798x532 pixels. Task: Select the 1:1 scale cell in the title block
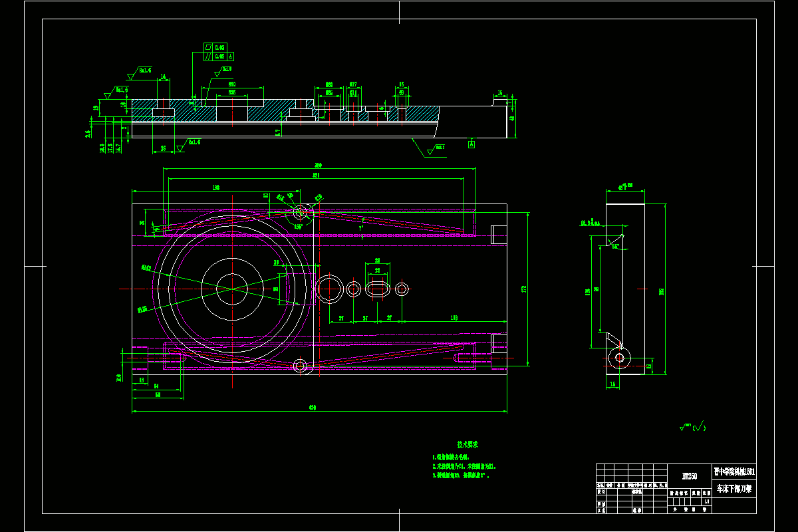coord(706,501)
